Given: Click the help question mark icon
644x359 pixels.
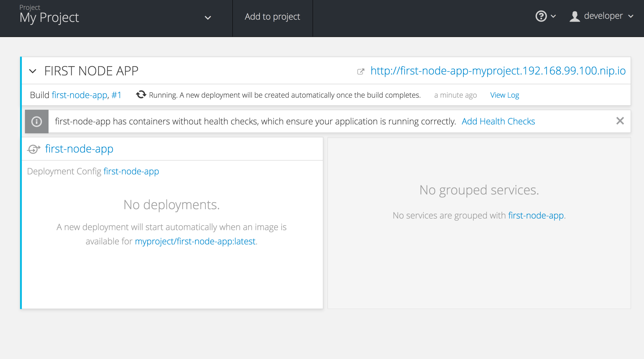Looking at the screenshot, I should coord(541,16).
